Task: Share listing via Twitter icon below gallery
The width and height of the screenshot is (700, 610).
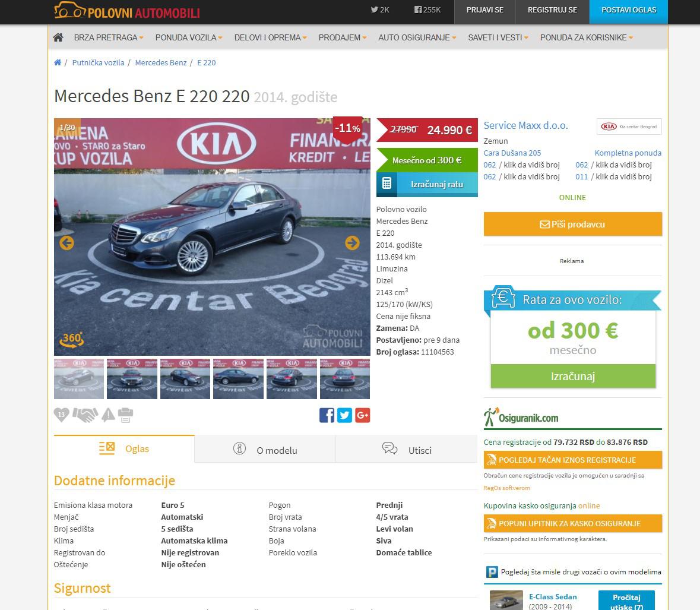Action: point(344,415)
